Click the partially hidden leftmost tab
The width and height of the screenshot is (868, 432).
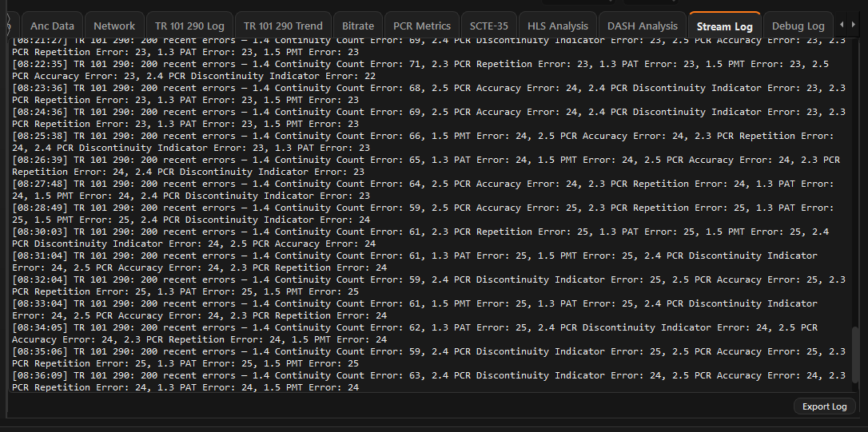click(x=14, y=26)
